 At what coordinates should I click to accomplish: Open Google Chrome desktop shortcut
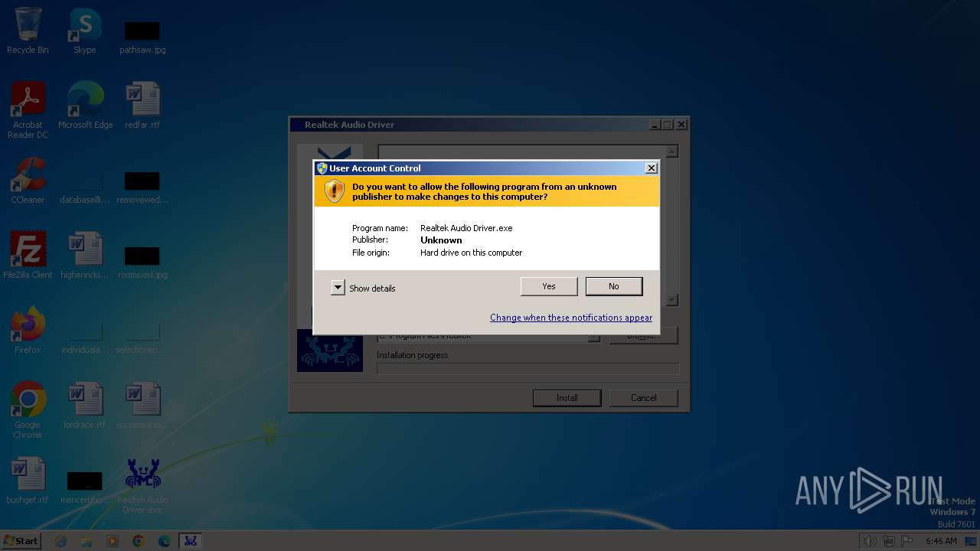[28, 411]
